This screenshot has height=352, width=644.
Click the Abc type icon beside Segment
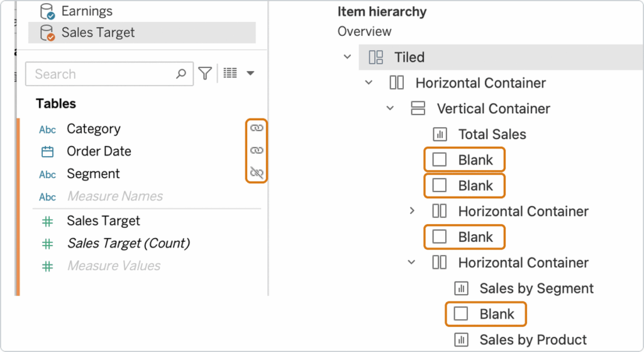pos(47,175)
